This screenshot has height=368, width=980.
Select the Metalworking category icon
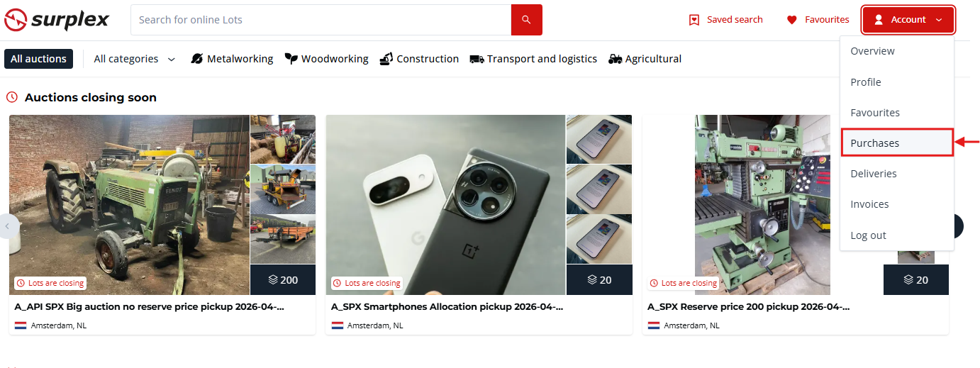(x=197, y=59)
